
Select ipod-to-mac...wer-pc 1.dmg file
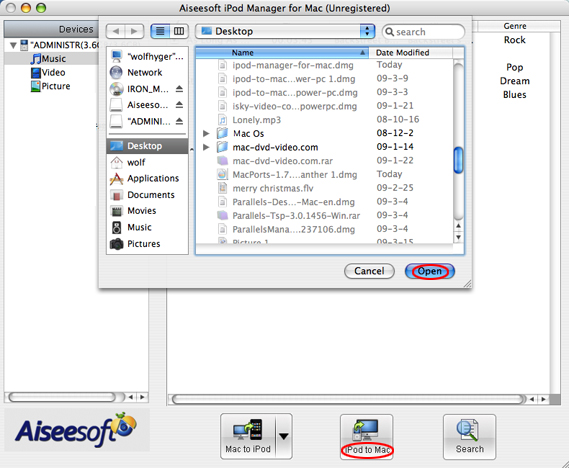pos(324,79)
